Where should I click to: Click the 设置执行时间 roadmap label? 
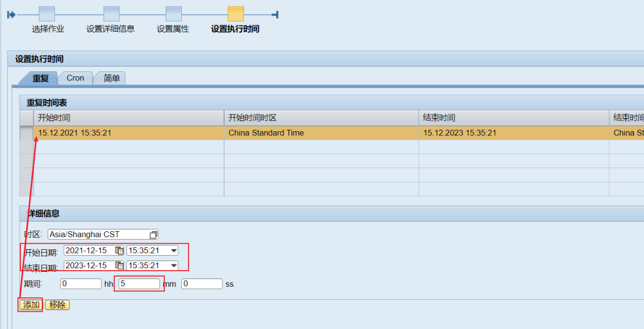[x=235, y=29]
